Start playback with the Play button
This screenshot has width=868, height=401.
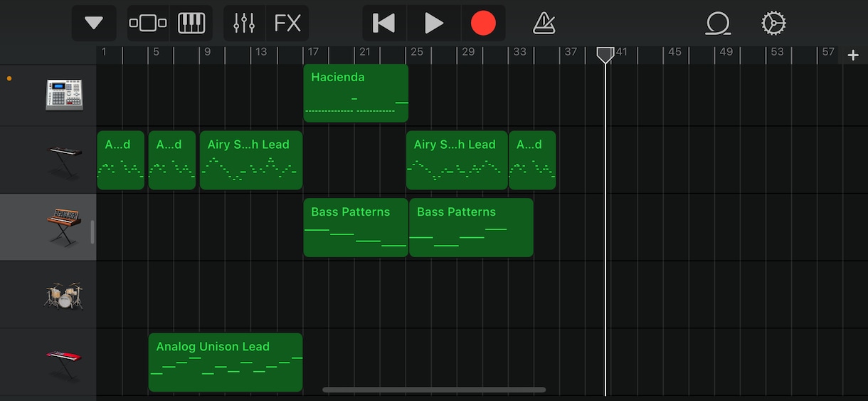click(x=434, y=23)
